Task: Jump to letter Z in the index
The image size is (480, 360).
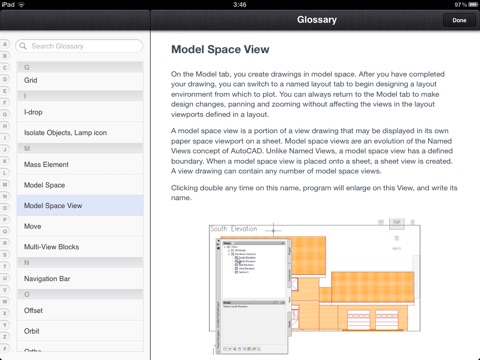Action: pyautogui.click(x=5, y=337)
